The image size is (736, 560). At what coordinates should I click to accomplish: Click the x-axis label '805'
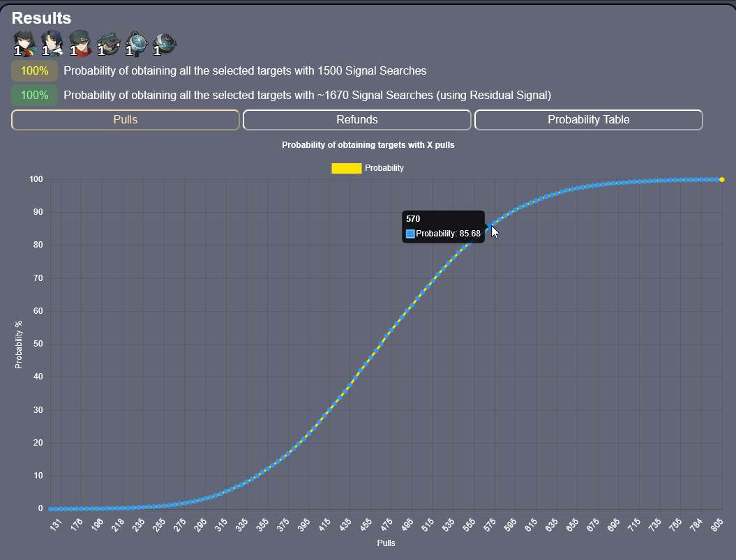[x=716, y=525]
